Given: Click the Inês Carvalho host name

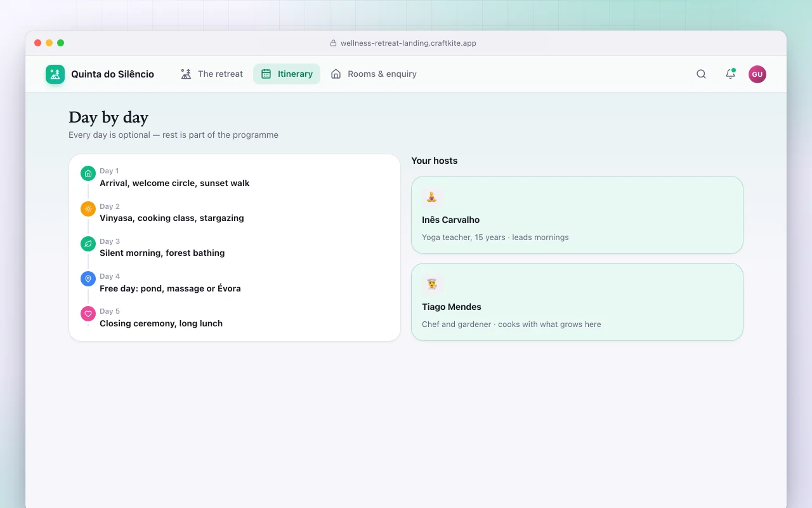Looking at the screenshot, I should tap(450, 220).
